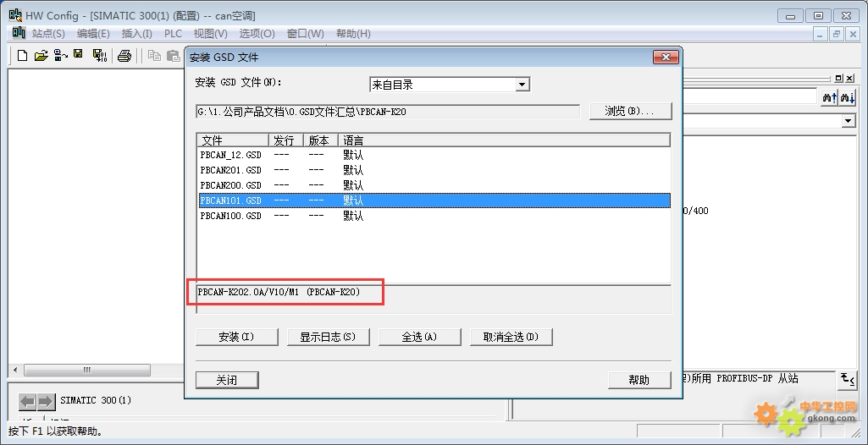Maximize the HW Config main window

coord(819,15)
